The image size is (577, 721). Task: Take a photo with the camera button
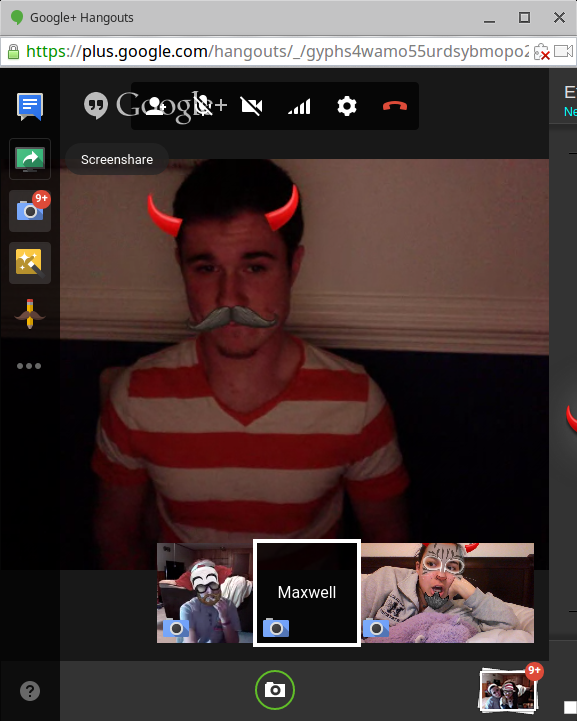(275, 690)
